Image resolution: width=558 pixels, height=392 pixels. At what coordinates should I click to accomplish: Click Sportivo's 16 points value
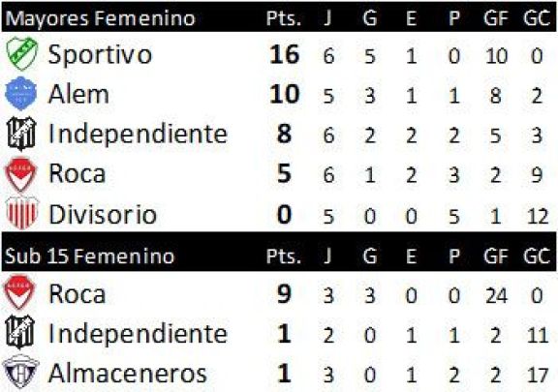pyautogui.click(x=284, y=55)
